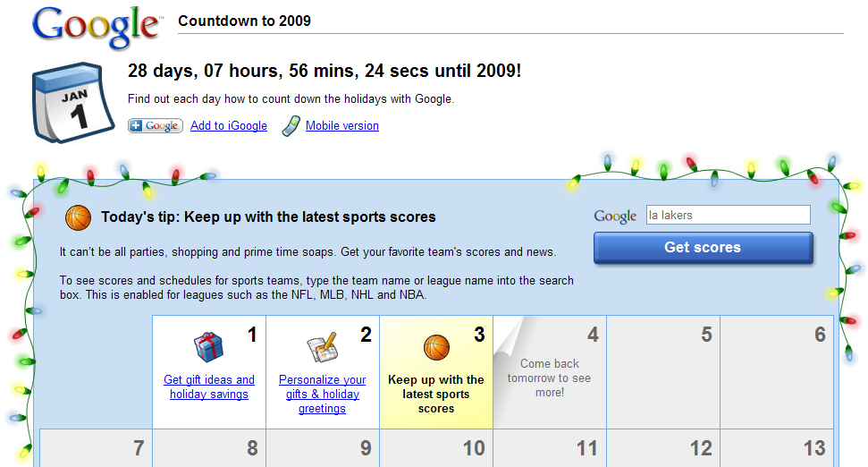
Task: Click the mobile phone icon
Action: pyautogui.click(x=291, y=126)
